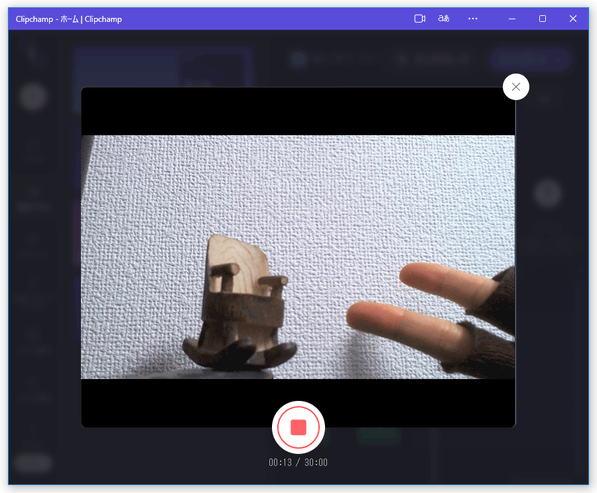Image resolution: width=597 pixels, height=493 pixels.
Task: Click the 00:13 / 30:00 recording timer
Action: (298, 462)
